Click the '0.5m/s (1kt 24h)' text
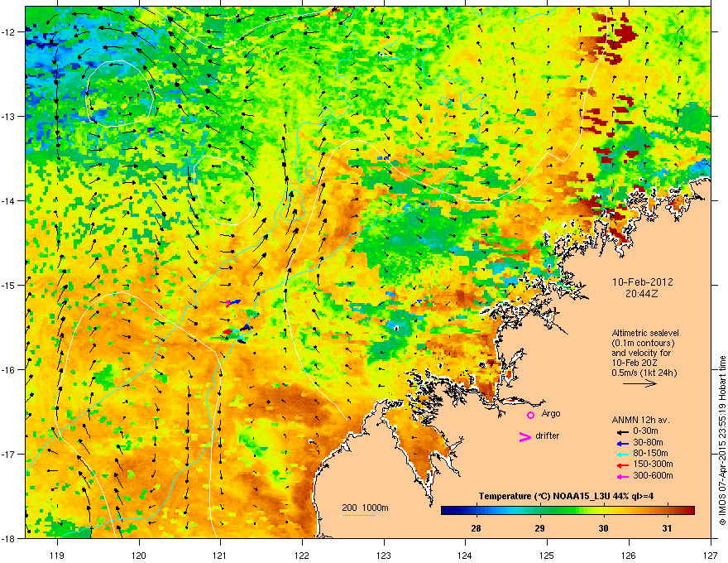Viewport: 728px width, 563px height. pyautogui.click(x=644, y=373)
